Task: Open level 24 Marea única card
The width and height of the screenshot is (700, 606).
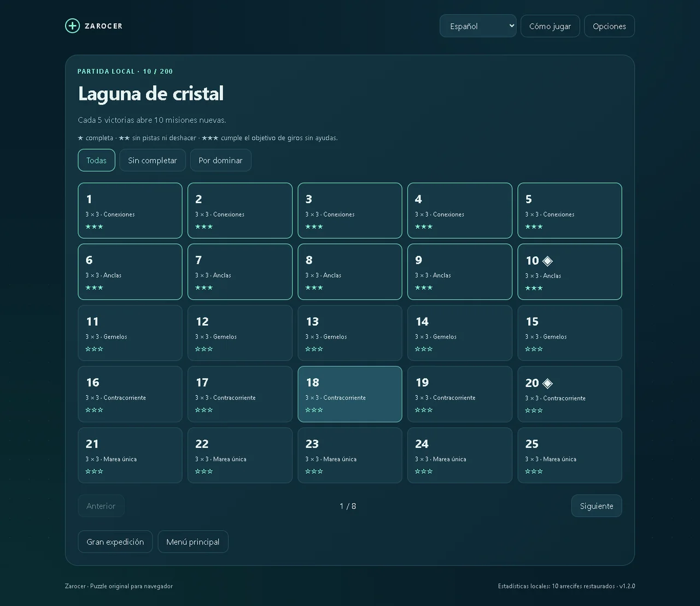Action: (460, 455)
